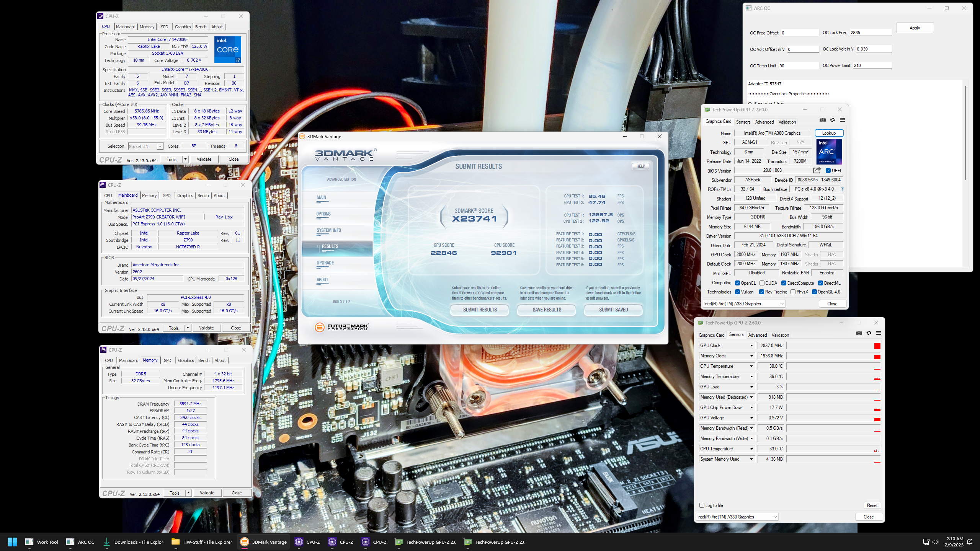The image size is (980, 551).
Task: Open the volume icon in system tray
Action: pyautogui.click(x=935, y=542)
